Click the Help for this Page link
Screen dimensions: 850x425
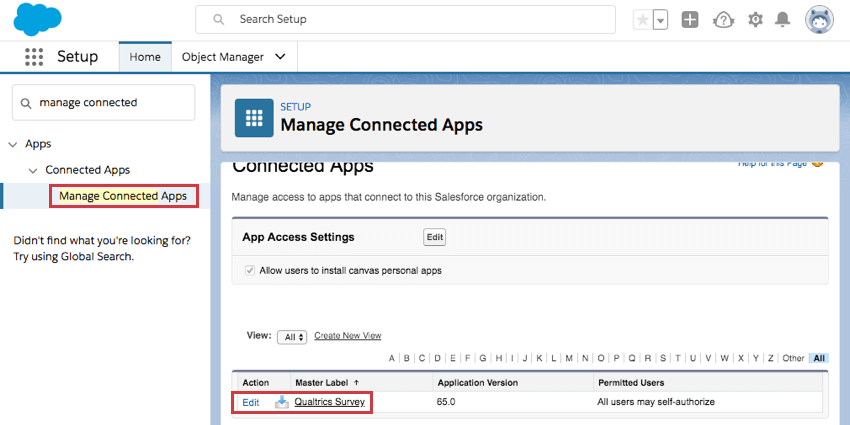pos(772,163)
